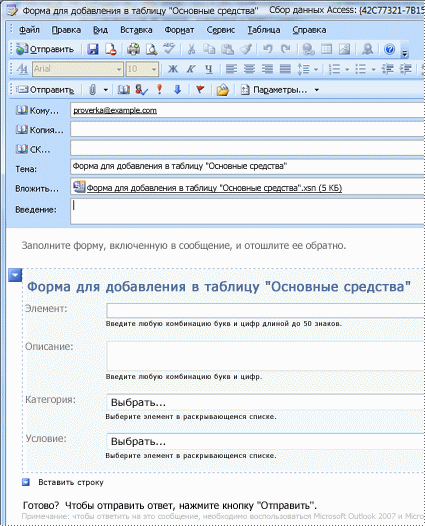The height and width of the screenshot is (526, 425).
Task: Click in the Описание text area
Action: click(x=266, y=356)
